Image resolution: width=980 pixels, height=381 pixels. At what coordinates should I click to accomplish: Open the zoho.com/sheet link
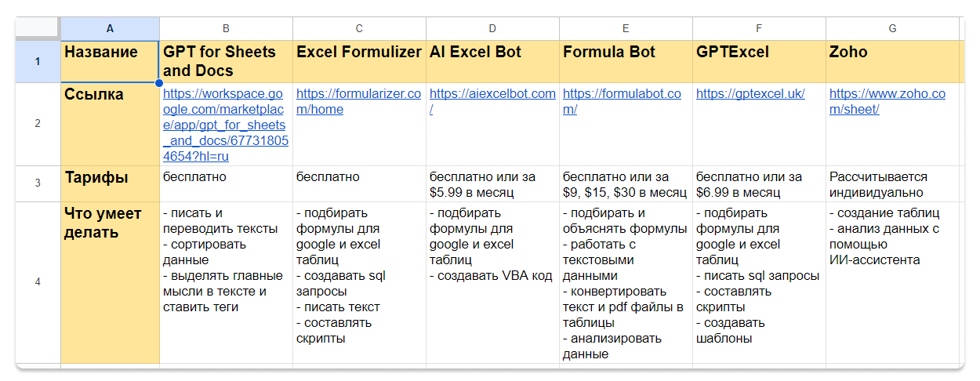tap(887, 102)
